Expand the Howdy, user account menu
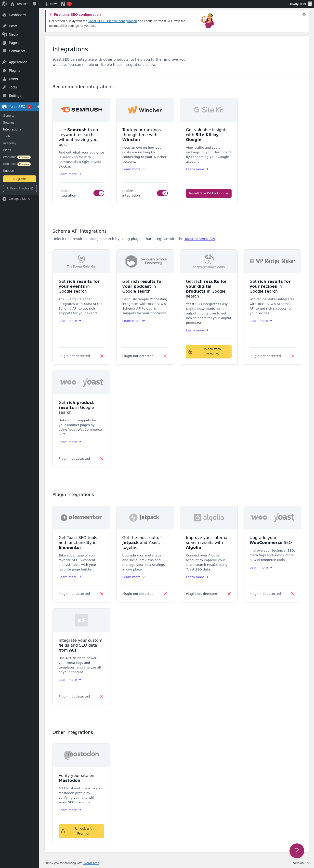This screenshot has height=868, width=314. 300,4
